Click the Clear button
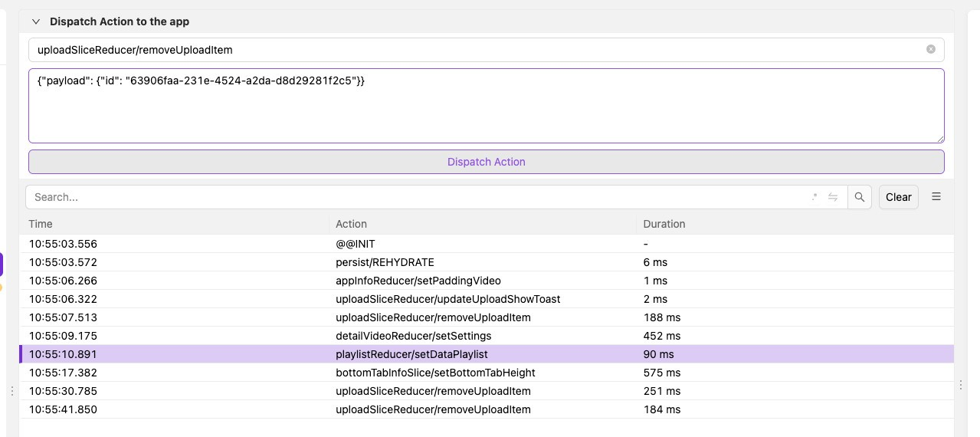 pos(898,197)
